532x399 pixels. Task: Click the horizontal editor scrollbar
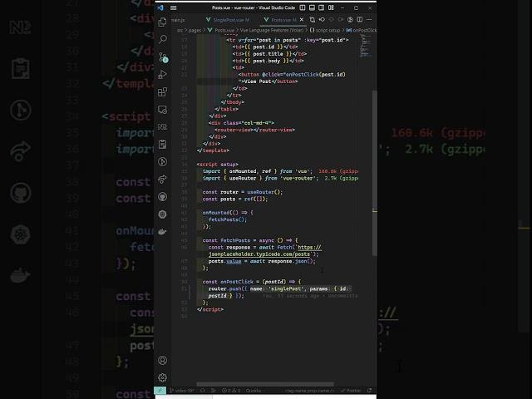tap(265, 384)
